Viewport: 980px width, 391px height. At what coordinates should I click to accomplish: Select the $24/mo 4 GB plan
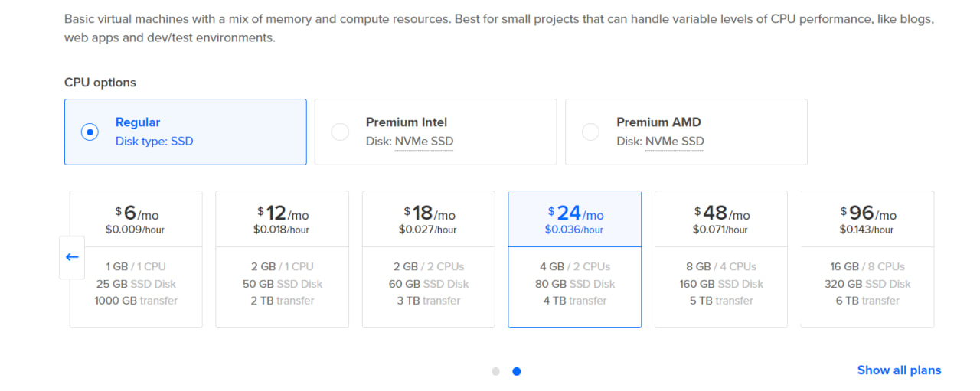pos(575,259)
